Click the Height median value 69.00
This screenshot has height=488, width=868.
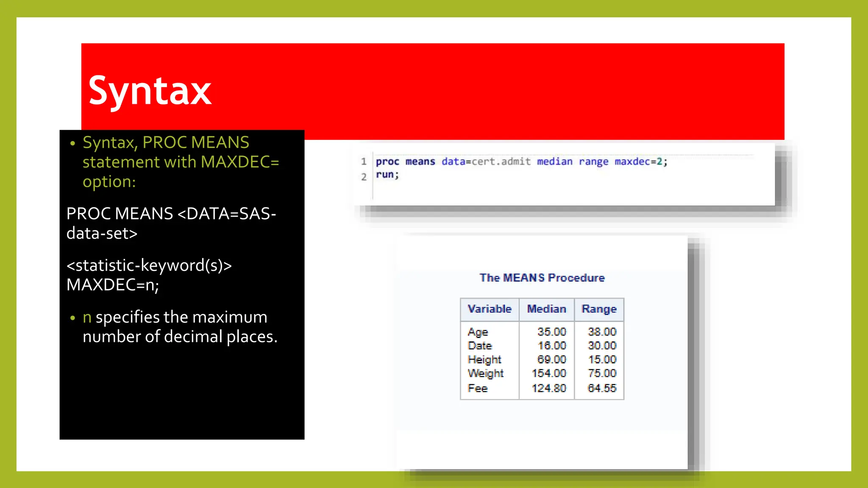(551, 360)
